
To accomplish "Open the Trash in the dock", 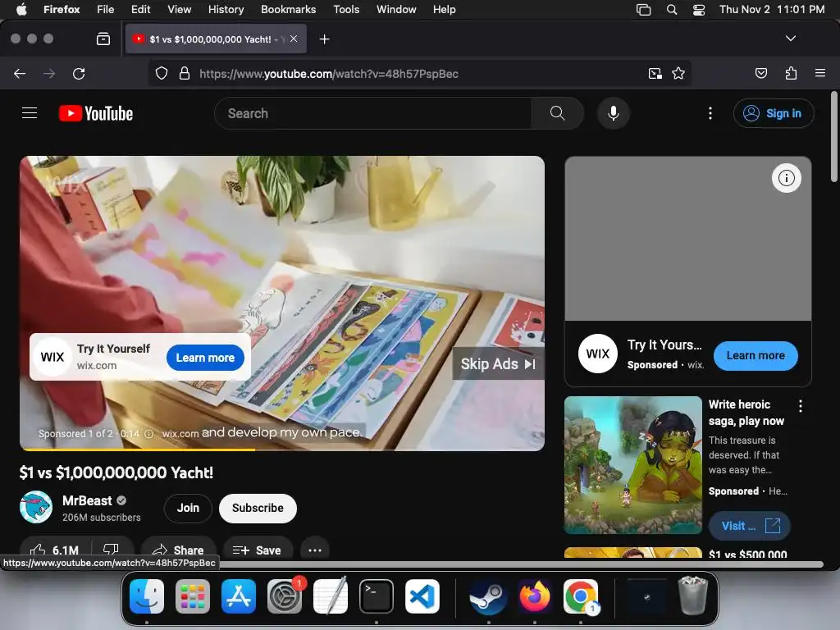I will coord(693,596).
